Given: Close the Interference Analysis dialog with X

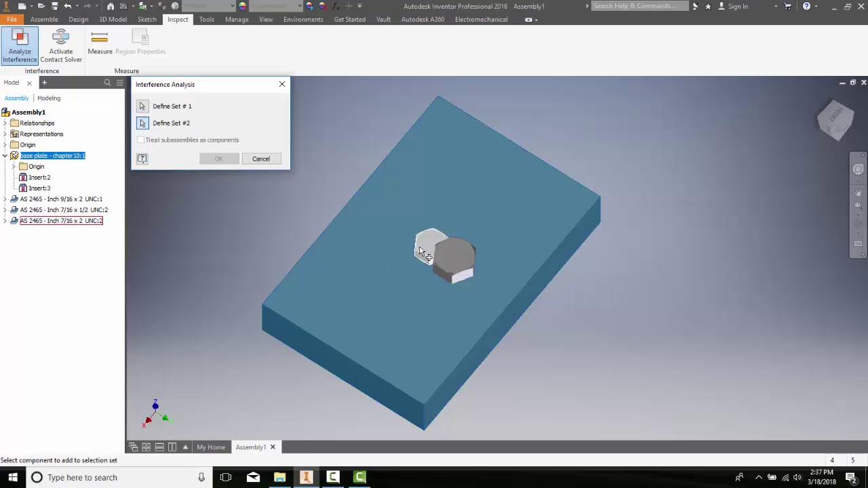Looking at the screenshot, I should click(282, 84).
